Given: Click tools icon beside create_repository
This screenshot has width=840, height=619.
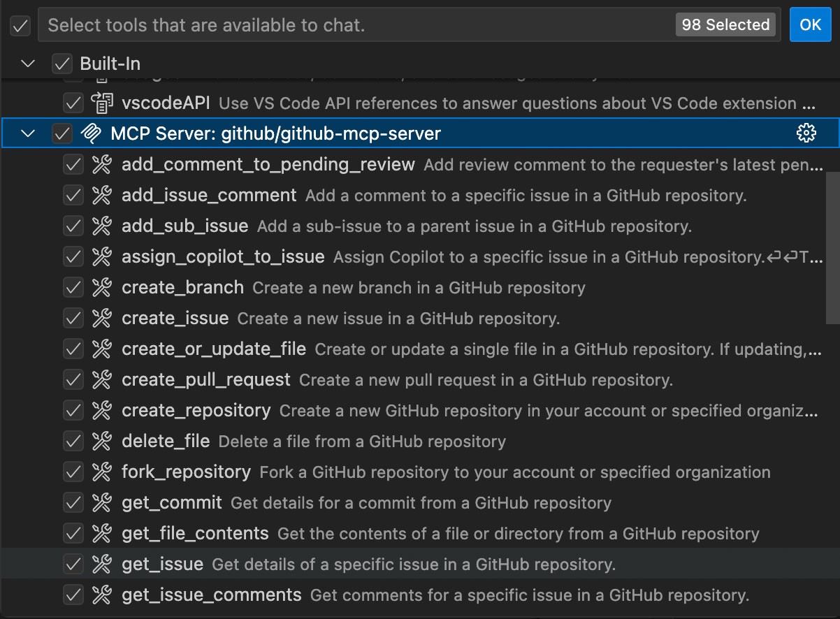Looking at the screenshot, I should 102,410.
